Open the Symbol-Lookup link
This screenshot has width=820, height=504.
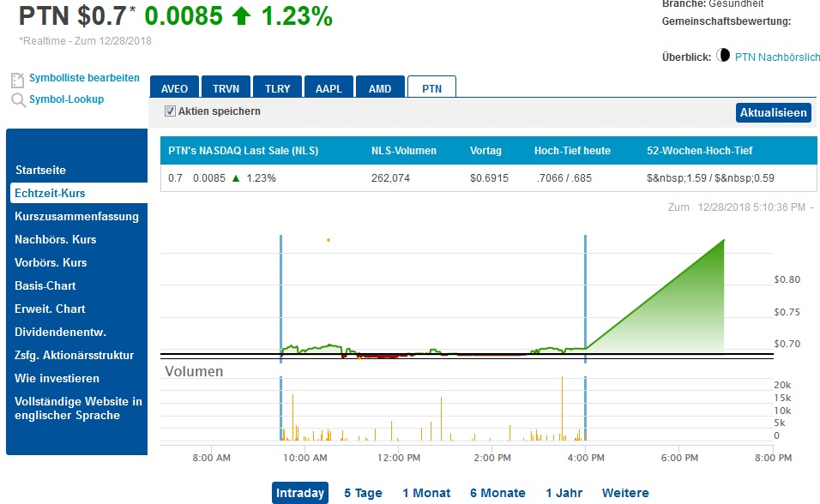tap(66, 99)
